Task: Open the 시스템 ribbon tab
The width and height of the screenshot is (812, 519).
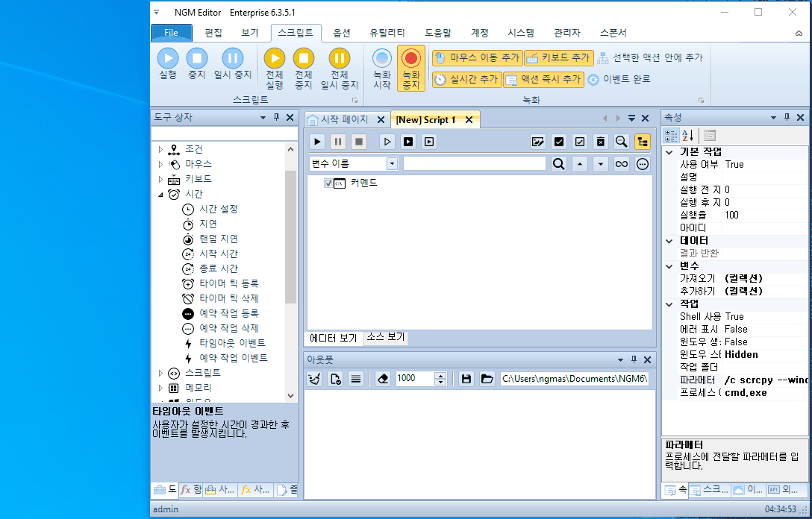Action: click(x=521, y=33)
